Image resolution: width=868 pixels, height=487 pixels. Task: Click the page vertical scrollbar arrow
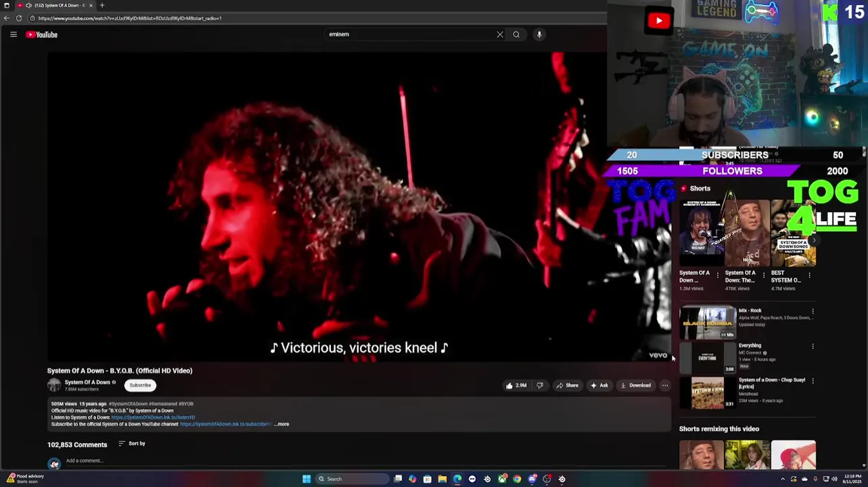pyautogui.click(x=865, y=466)
